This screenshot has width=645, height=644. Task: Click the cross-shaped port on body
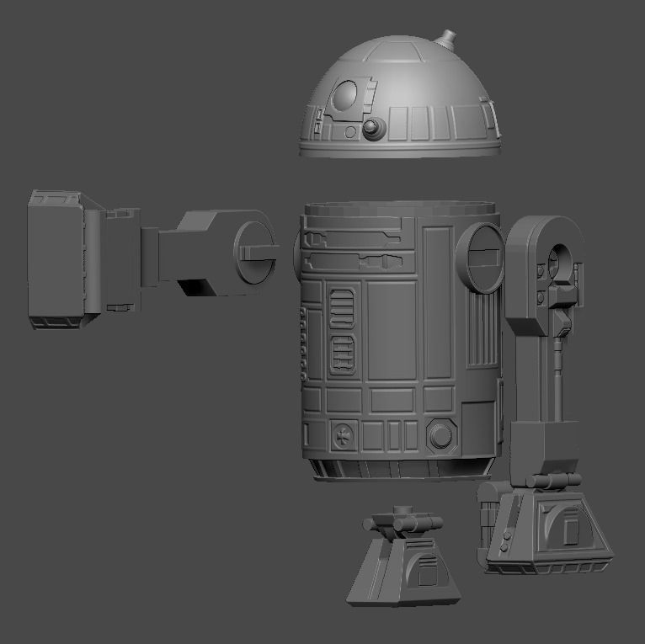pyautogui.click(x=344, y=436)
